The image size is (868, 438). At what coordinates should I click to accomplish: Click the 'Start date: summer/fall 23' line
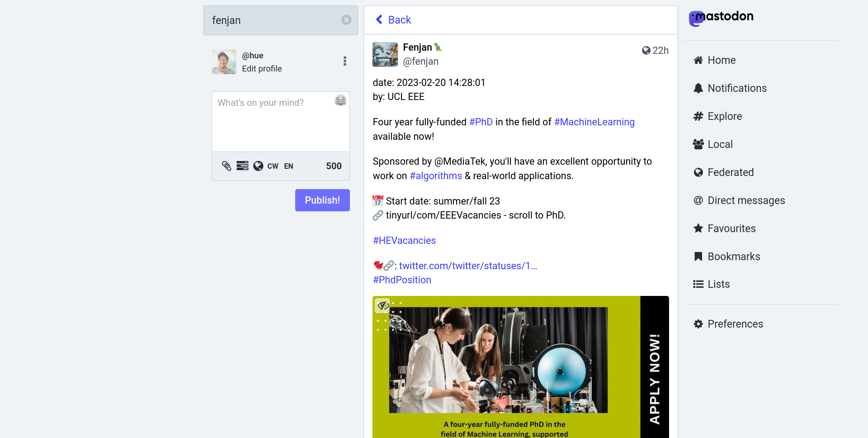pyautogui.click(x=436, y=201)
